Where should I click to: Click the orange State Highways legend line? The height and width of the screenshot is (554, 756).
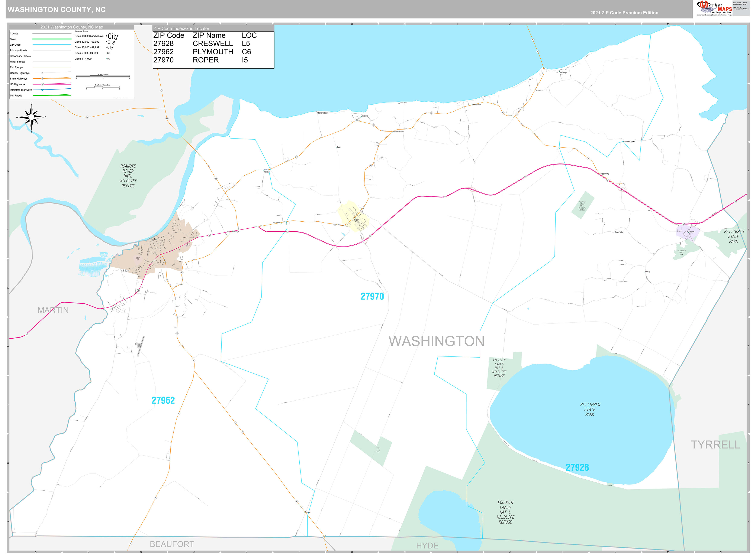52,78
